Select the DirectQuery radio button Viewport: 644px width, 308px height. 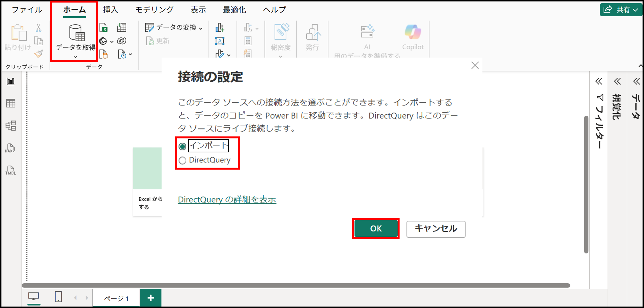click(182, 160)
